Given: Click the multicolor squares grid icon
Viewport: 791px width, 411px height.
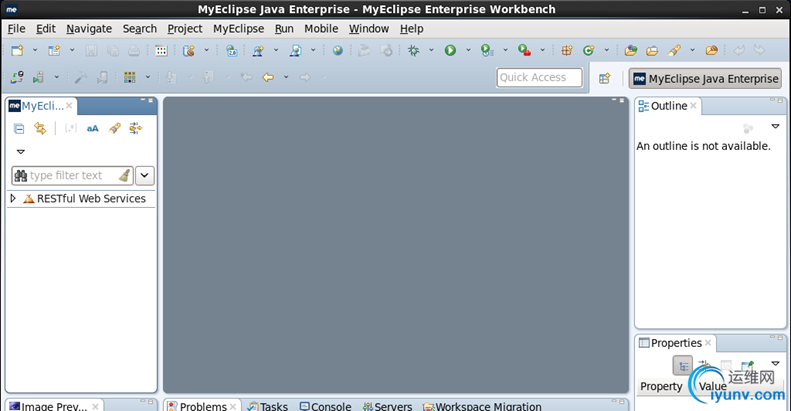Looking at the screenshot, I should click(x=130, y=77).
